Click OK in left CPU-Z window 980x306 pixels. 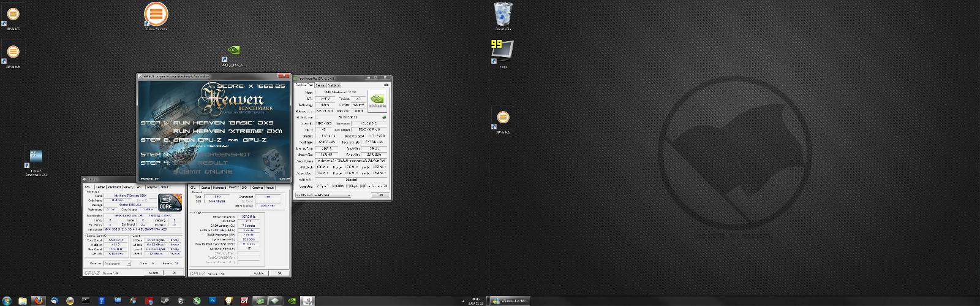click(x=174, y=273)
